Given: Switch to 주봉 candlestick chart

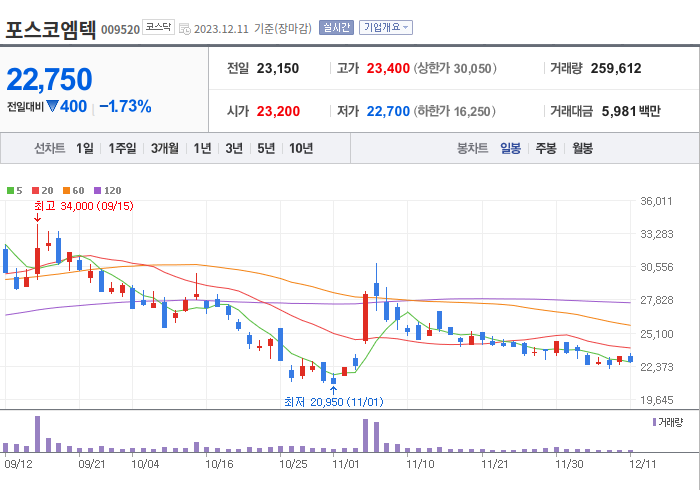Looking at the screenshot, I should [x=546, y=148].
